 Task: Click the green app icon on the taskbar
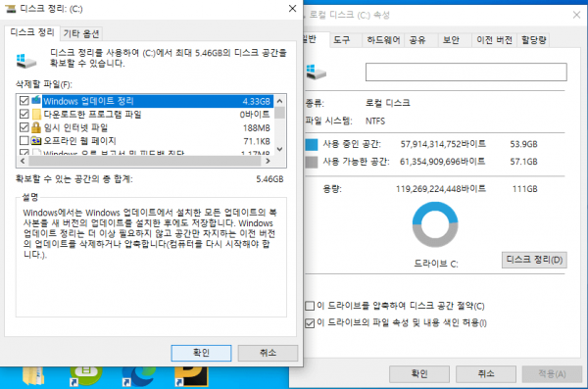[86, 376]
